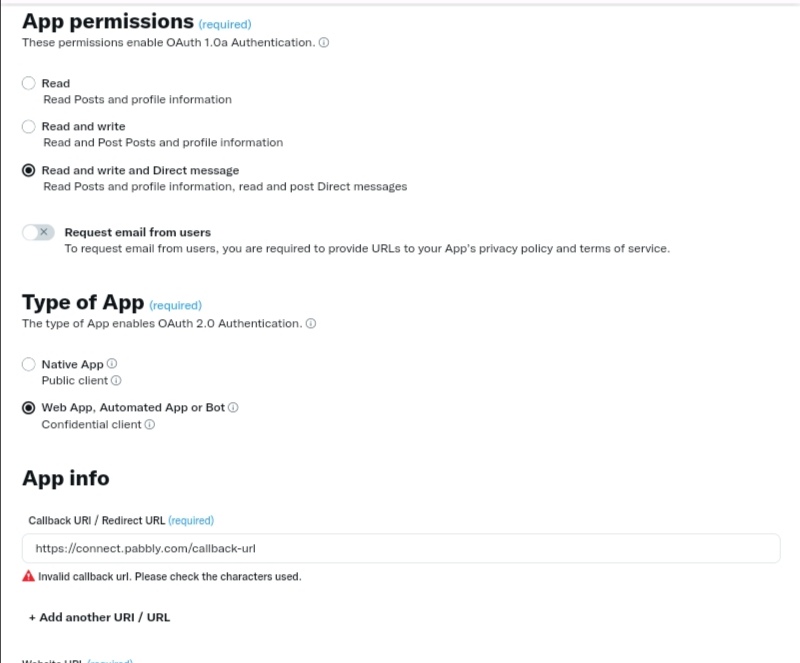Click info icon next to Confidential client
Viewport: 800px width, 663px height.
(149, 424)
